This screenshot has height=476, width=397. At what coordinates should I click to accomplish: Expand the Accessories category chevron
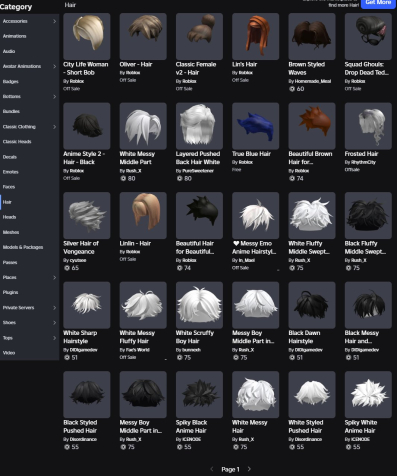54,21
